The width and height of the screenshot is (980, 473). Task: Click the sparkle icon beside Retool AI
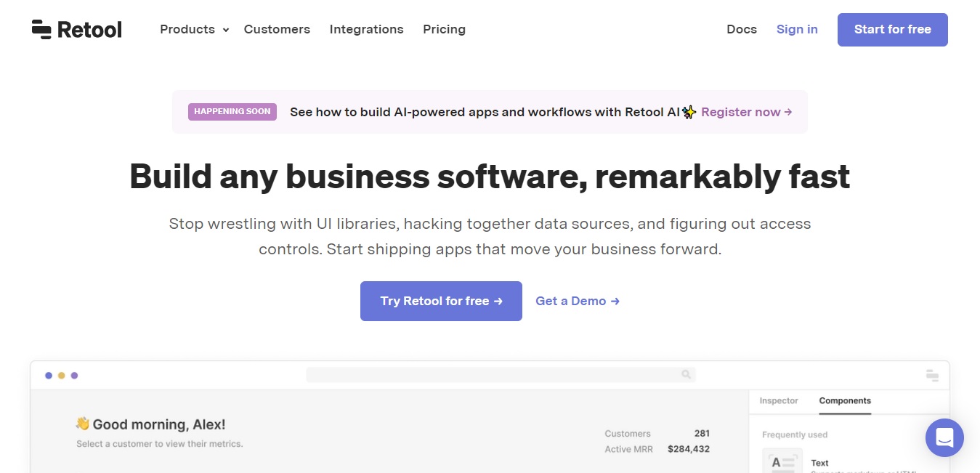[689, 112]
